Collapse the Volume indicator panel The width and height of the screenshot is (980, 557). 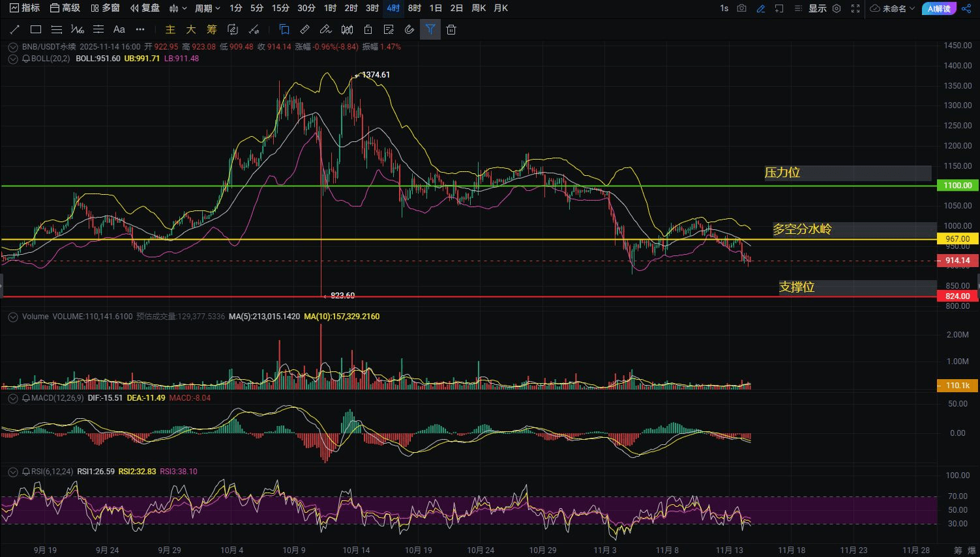[x=12, y=317]
